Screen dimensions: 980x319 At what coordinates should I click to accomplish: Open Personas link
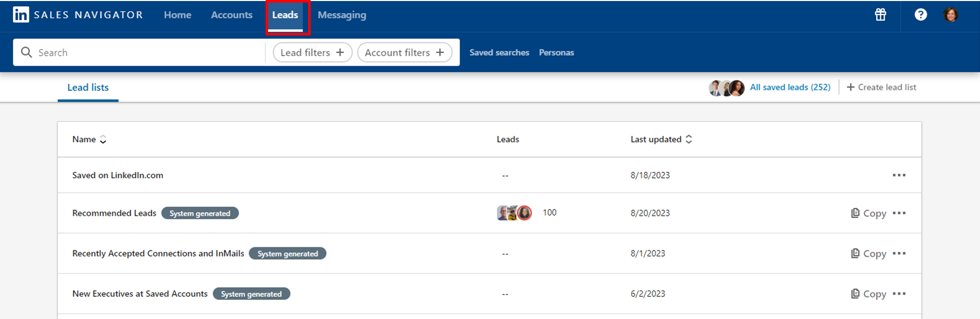[557, 53]
